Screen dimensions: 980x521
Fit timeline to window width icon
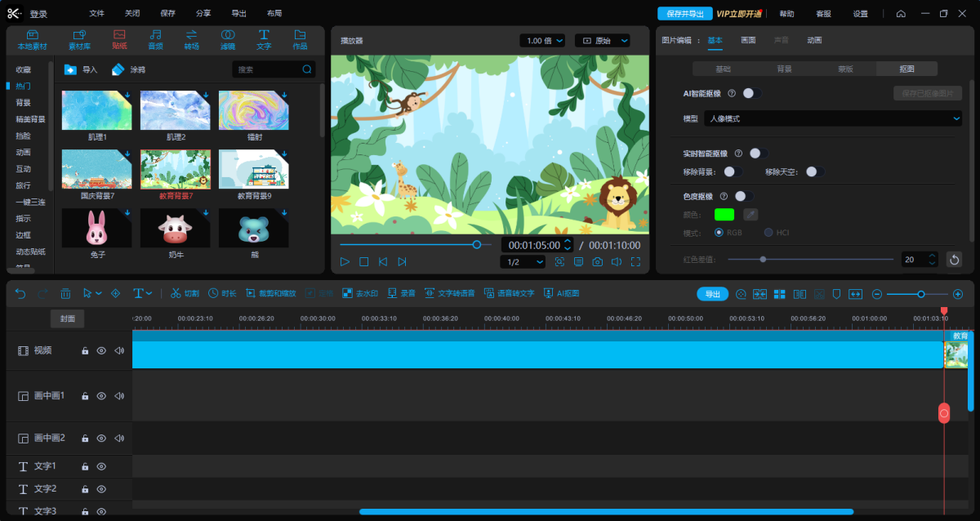[x=856, y=294]
